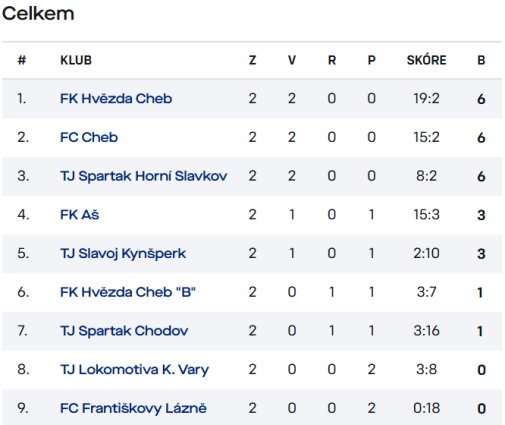
Task: Click the SKÓRE column header
Action: click(x=426, y=60)
